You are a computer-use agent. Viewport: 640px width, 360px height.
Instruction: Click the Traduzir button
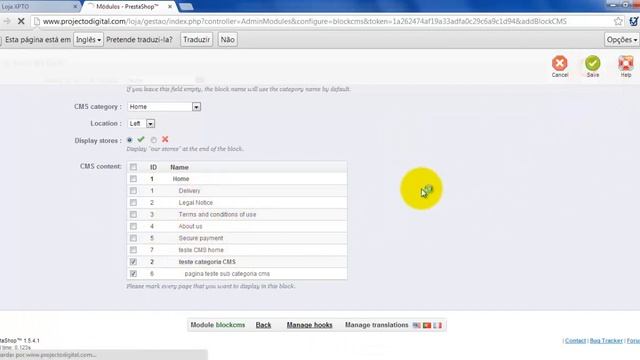pyautogui.click(x=196, y=40)
